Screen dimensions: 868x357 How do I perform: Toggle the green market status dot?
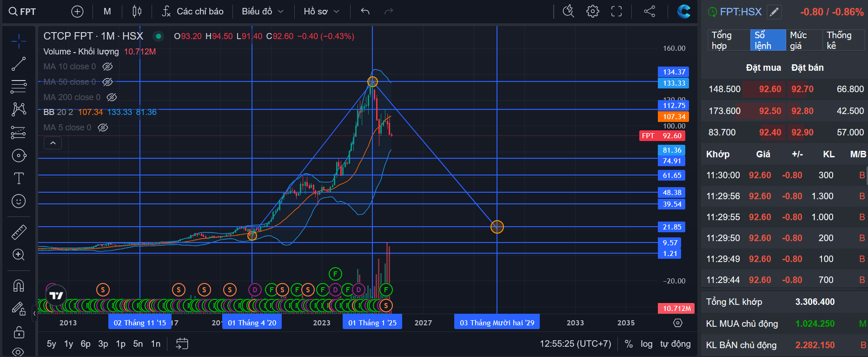[159, 36]
